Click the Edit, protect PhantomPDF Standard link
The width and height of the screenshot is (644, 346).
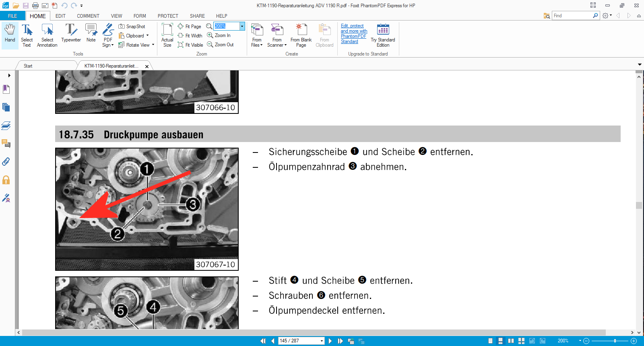(x=354, y=34)
